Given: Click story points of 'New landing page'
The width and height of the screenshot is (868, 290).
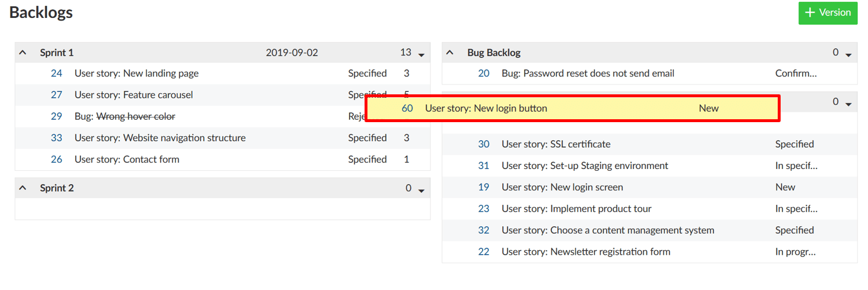Looking at the screenshot, I should pos(406,74).
